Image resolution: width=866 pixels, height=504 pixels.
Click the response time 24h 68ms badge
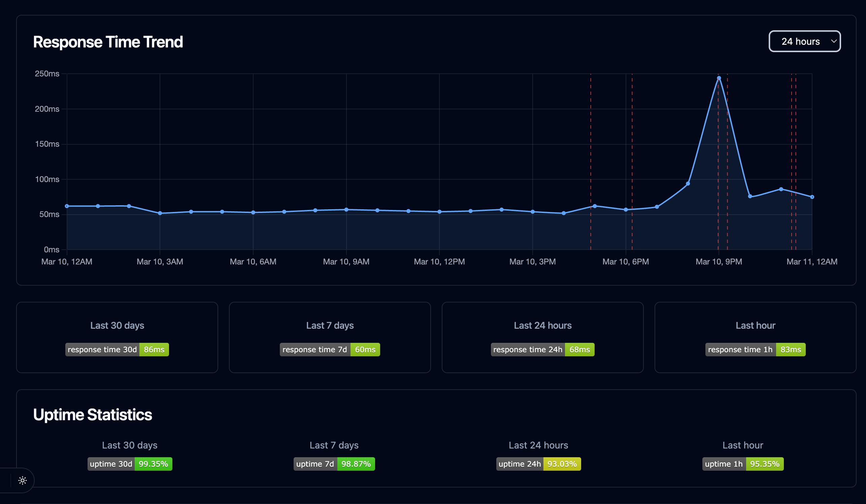tap(542, 350)
